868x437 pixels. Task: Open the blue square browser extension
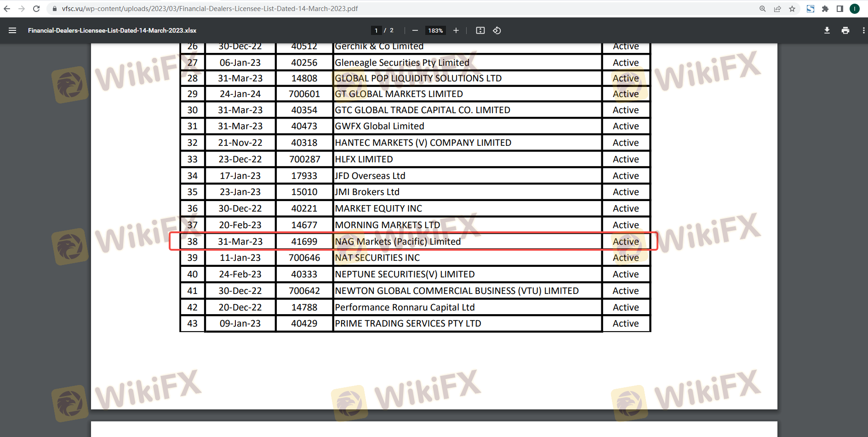point(811,9)
